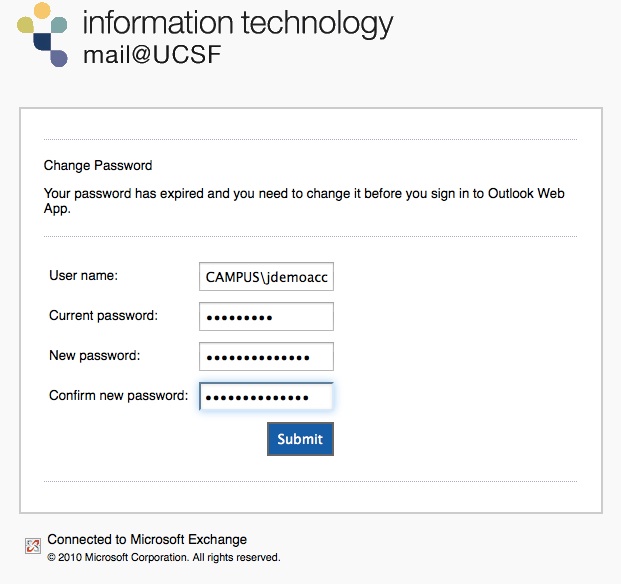Click the 'Current password:' label
Screen dimensions: 621x584
[103, 316]
